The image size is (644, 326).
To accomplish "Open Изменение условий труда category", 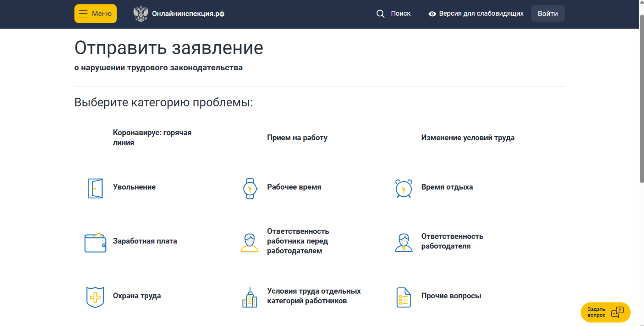I will (468, 138).
